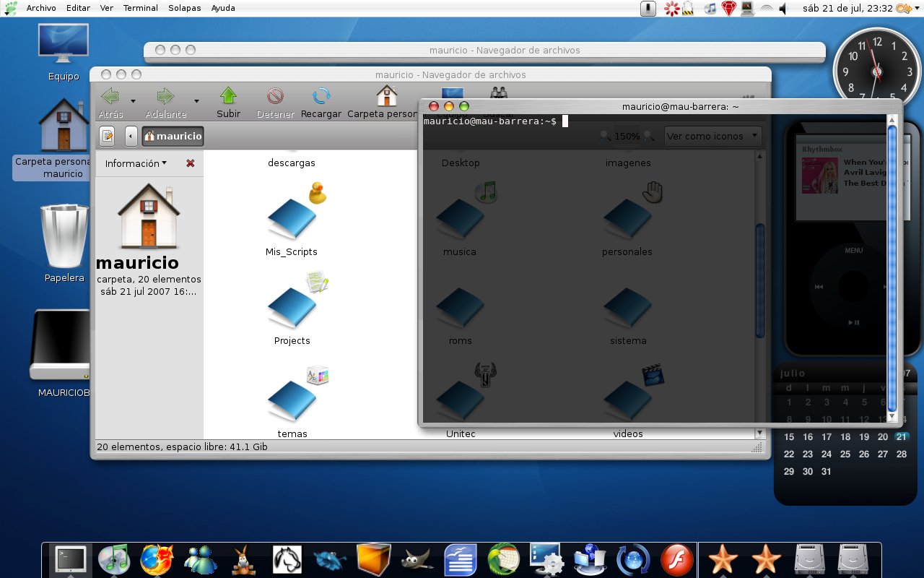
Task: Click the status text 20 elementos, espacio libre
Action: (182, 447)
